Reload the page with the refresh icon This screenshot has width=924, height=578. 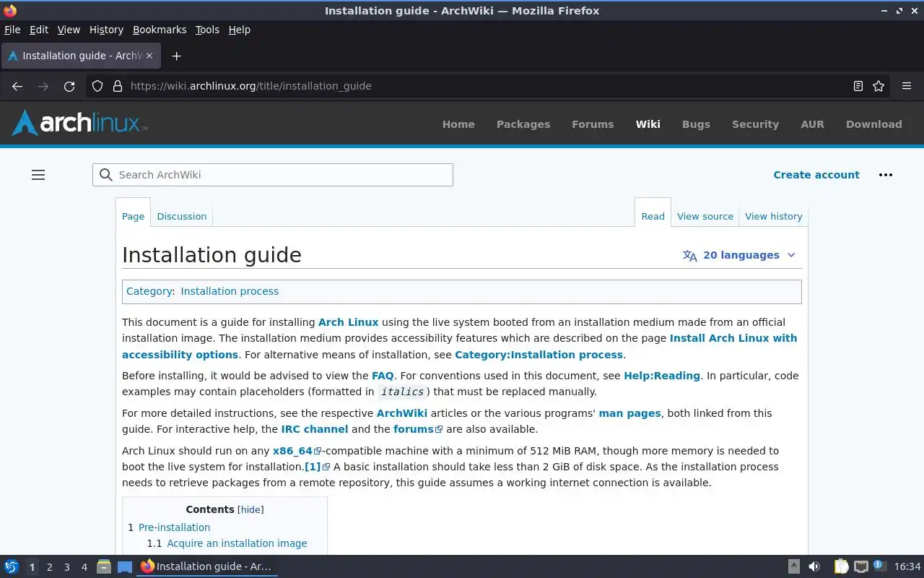(x=69, y=86)
